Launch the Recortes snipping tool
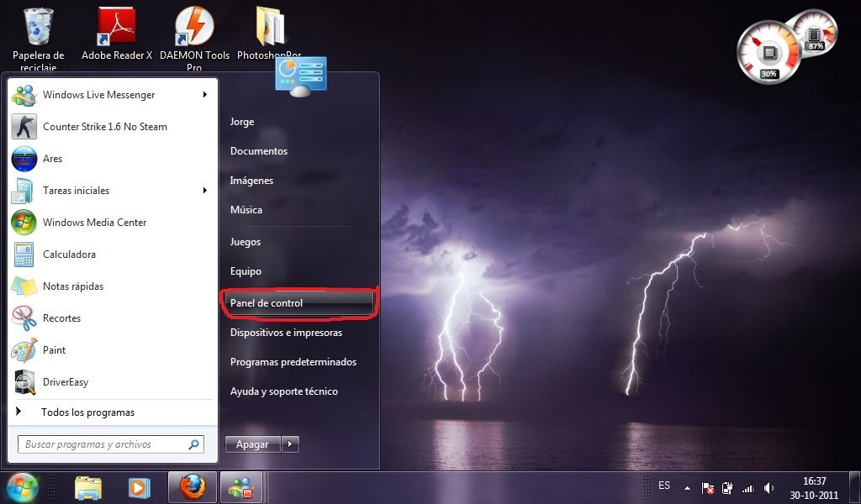This screenshot has height=504, width=861. (x=24, y=318)
